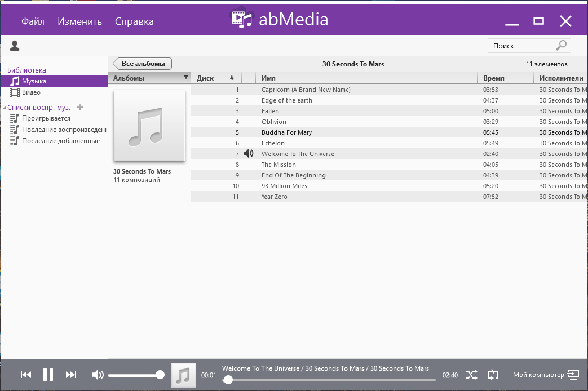Select track End Of The Beginning
The width and height of the screenshot is (588, 391).
tap(389, 175)
